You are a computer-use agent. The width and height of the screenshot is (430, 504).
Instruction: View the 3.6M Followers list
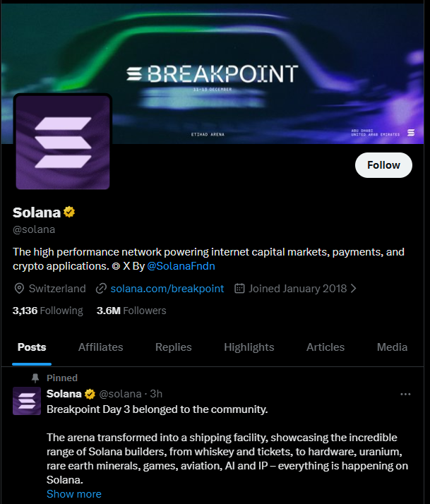tap(131, 311)
